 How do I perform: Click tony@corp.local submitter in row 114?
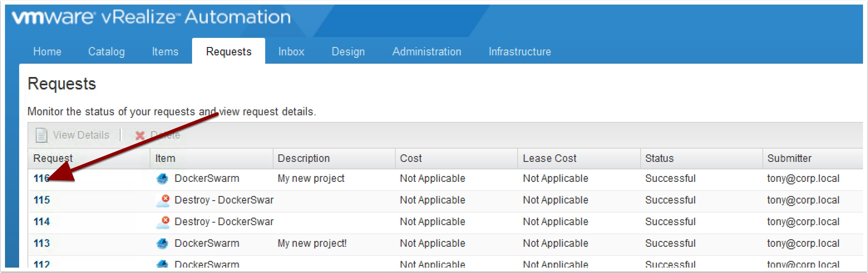click(803, 222)
